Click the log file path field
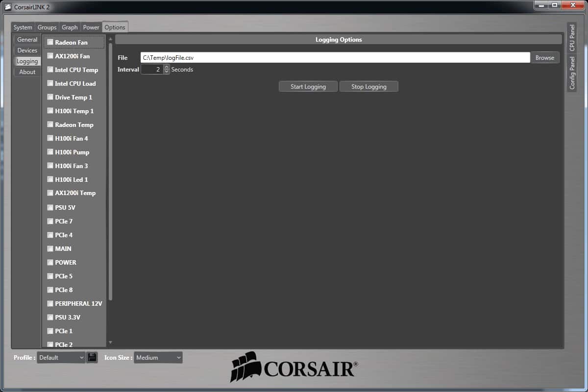The image size is (588, 392). [x=335, y=58]
